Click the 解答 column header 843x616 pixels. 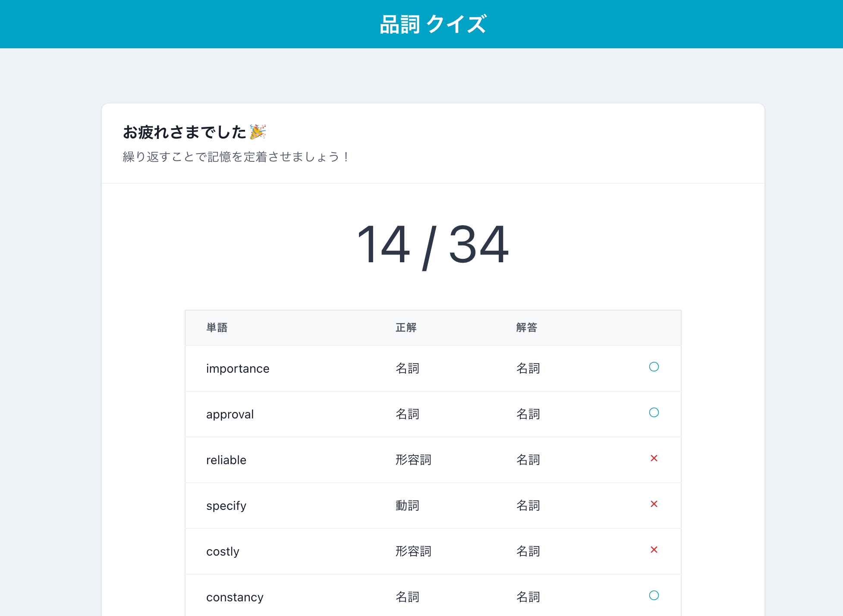pyautogui.click(x=526, y=328)
